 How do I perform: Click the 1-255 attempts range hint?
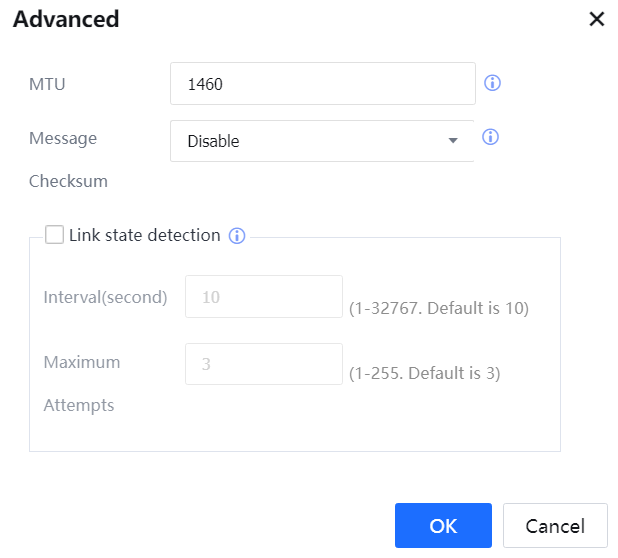[x=424, y=373]
